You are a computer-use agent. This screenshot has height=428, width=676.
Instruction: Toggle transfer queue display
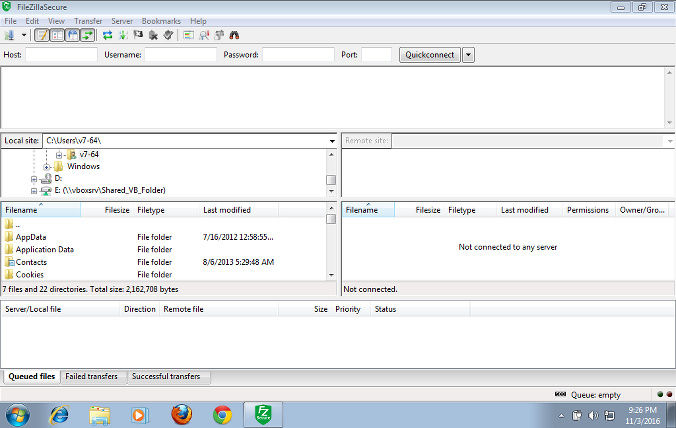point(87,35)
